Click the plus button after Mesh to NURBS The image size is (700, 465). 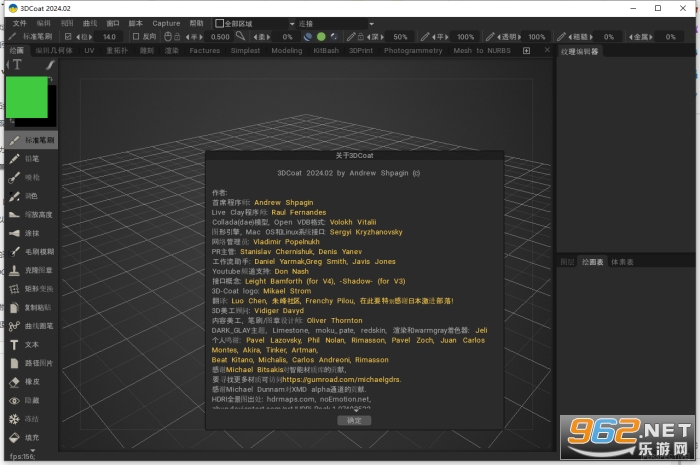click(x=526, y=50)
